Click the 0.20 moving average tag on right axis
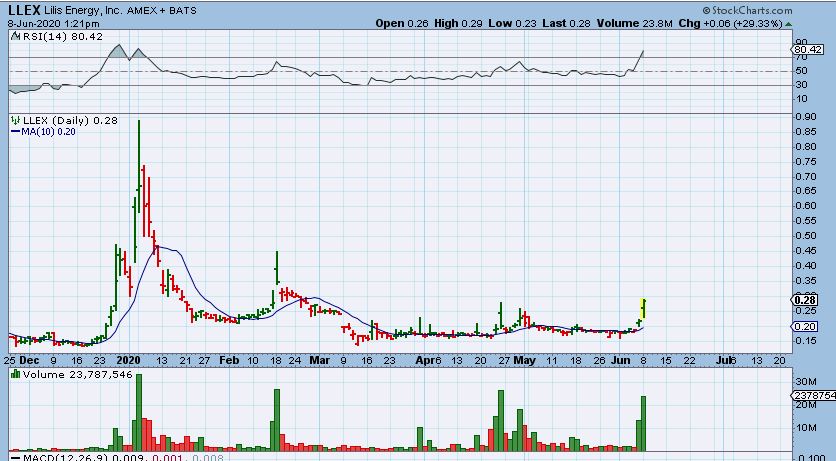Viewport: 836px width, 461px height. pos(804,326)
